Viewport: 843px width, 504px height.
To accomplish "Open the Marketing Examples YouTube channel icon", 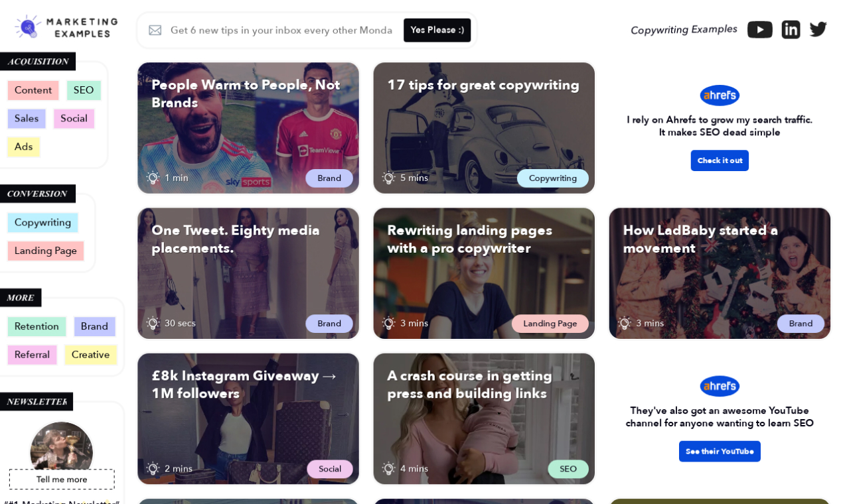I will point(759,29).
